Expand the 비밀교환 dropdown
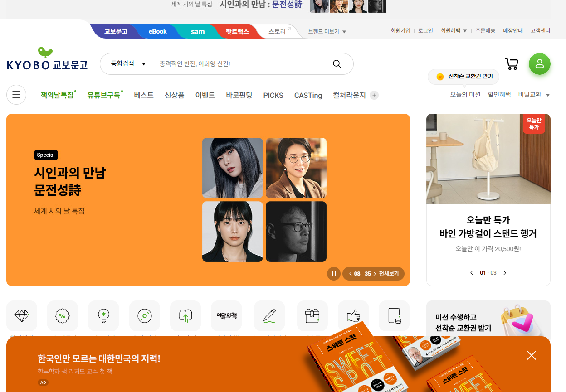Viewport: 566px width, 392px height. 534,95
